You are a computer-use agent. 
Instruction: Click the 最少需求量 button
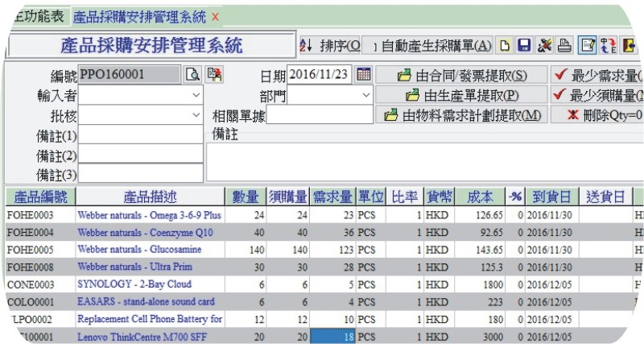(x=597, y=75)
